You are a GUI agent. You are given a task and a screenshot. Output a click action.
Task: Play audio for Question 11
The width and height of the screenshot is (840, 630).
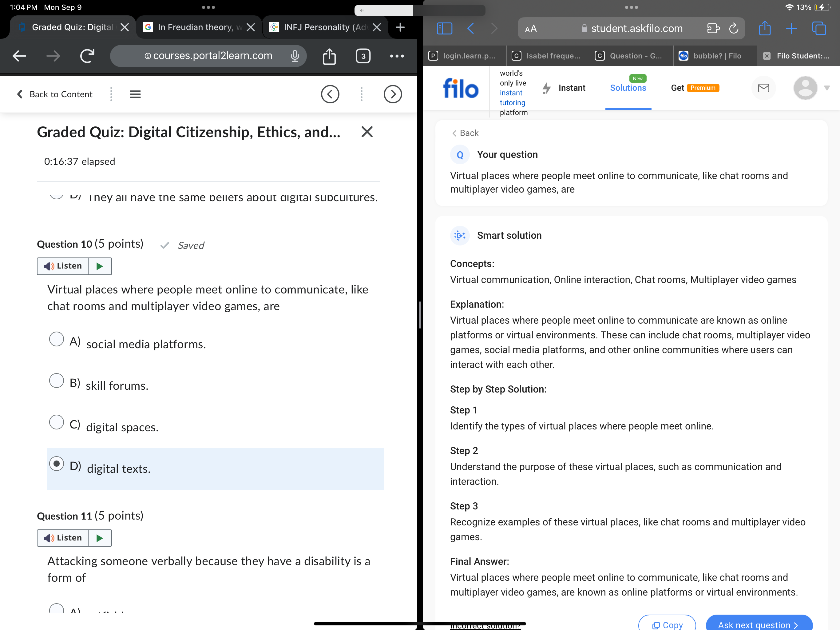[100, 538]
